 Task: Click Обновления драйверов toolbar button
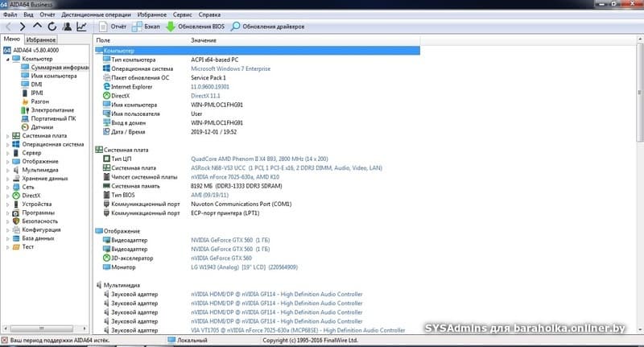[267, 27]
